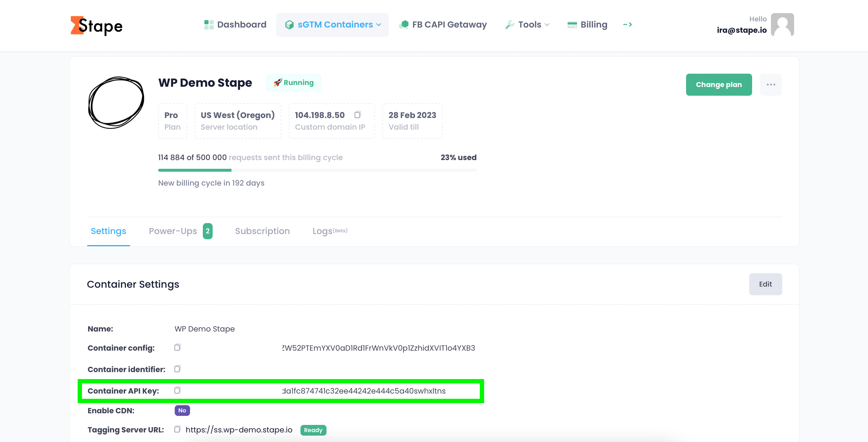This screenshot has width=868, height=442.
Task: Open the Dashboard page
Action: click(x=235, y=25)
